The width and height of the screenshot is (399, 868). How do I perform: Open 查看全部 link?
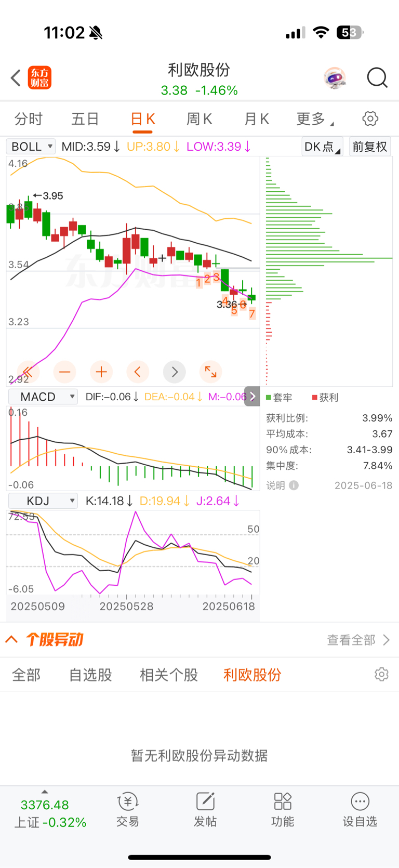pos(358,640)
